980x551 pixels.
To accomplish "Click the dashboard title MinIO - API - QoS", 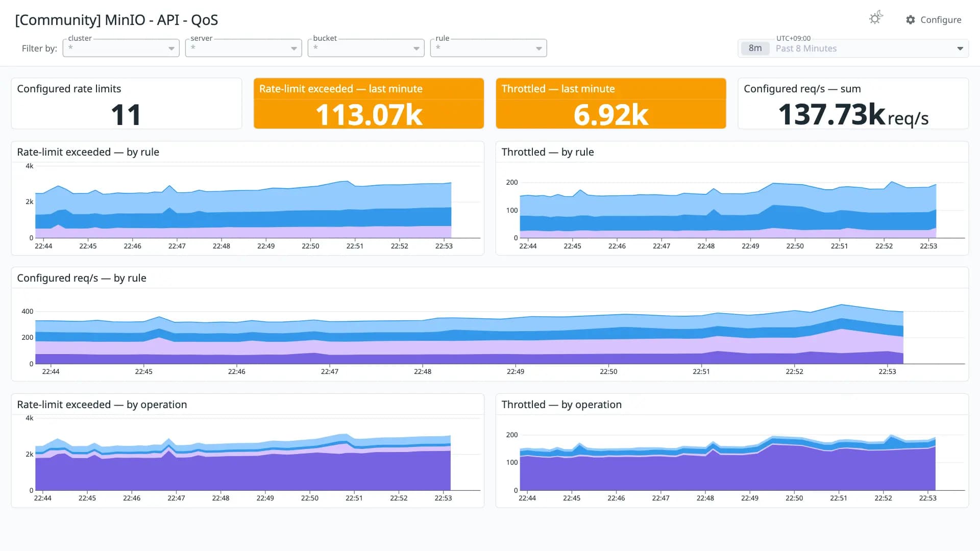I will (116, 20).
